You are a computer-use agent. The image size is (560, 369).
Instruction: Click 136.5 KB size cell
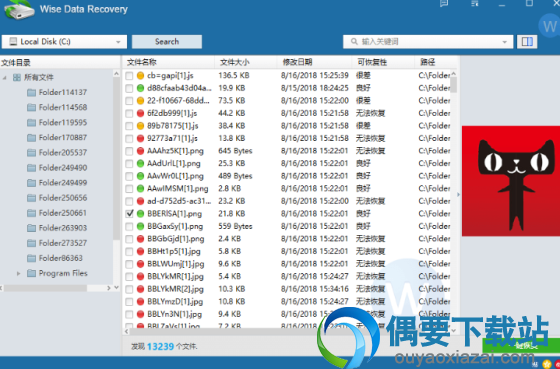tap(234, 76)
